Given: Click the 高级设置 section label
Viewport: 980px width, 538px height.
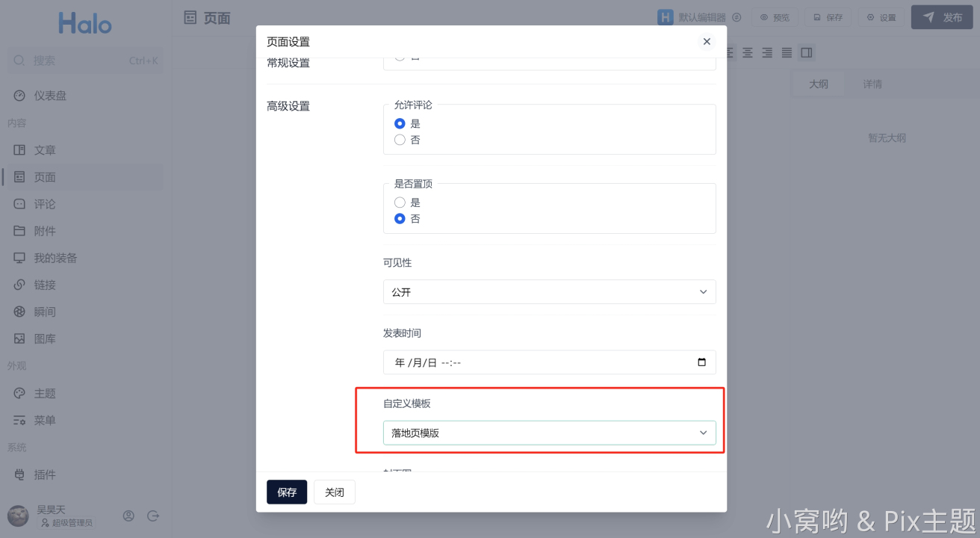Looking at the screenshot, I should coord(288,106).
